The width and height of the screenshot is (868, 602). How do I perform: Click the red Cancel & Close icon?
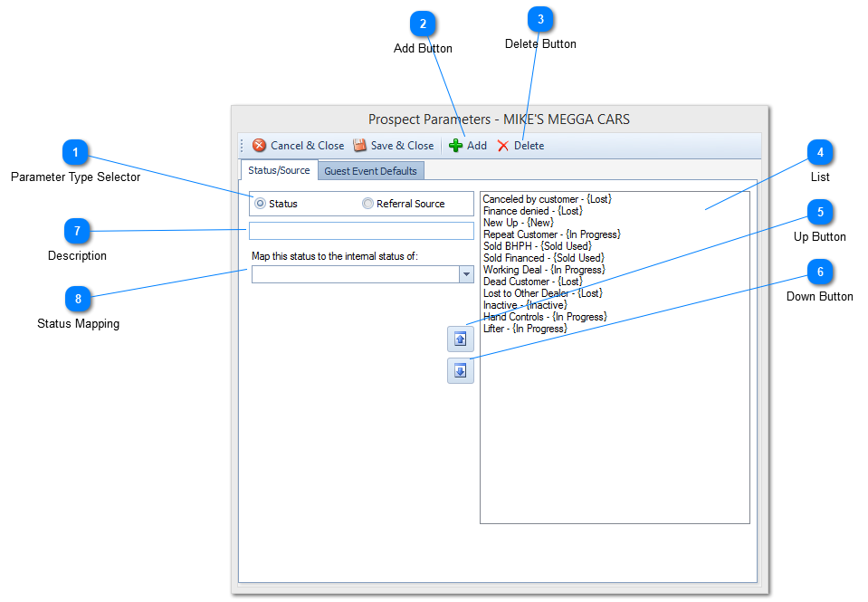259,145
